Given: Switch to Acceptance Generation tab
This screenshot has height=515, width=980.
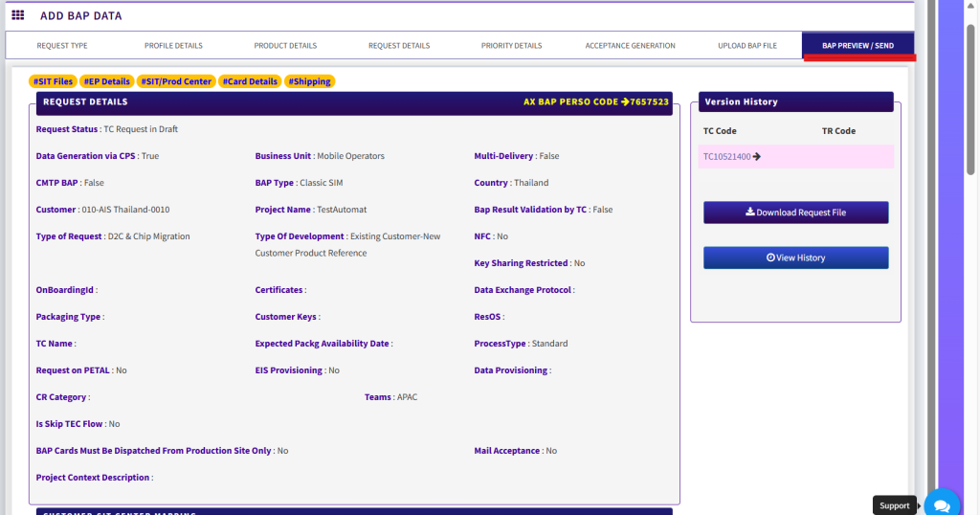Looking at the screenshot, I should pyautogui.click(x=630, y=46).
